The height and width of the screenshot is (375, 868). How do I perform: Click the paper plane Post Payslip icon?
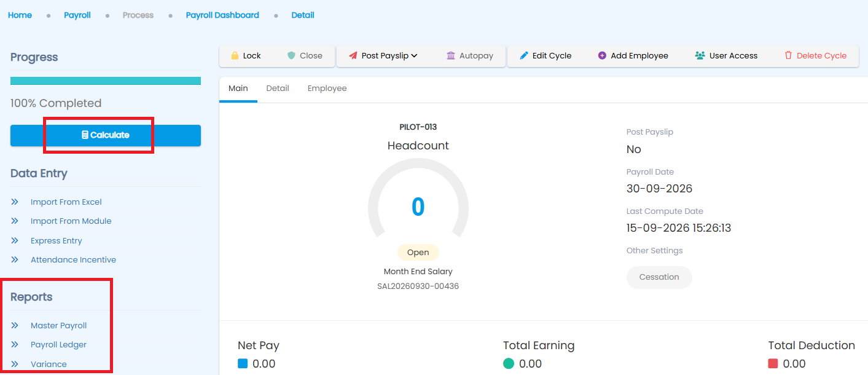(353, 55)
